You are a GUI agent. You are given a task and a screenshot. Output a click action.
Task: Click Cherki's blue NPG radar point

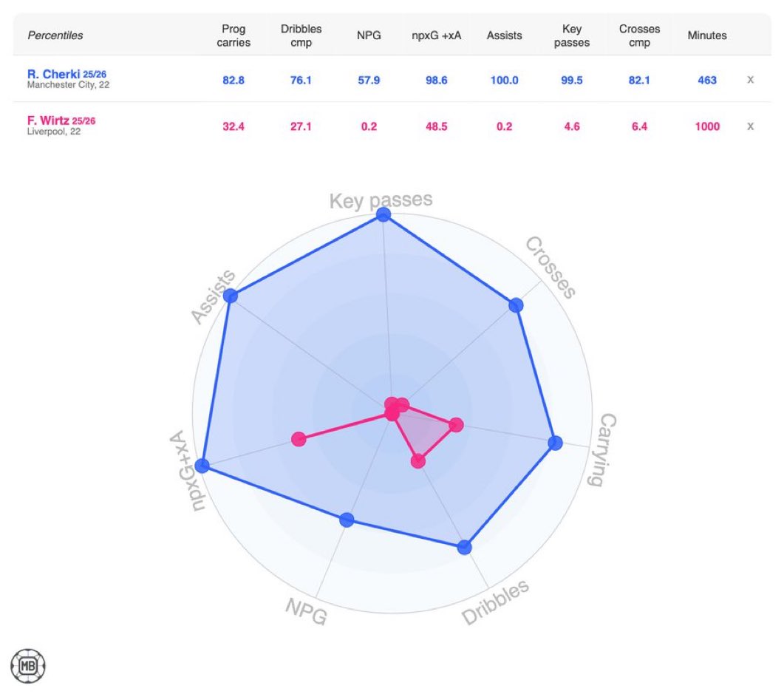347,520
